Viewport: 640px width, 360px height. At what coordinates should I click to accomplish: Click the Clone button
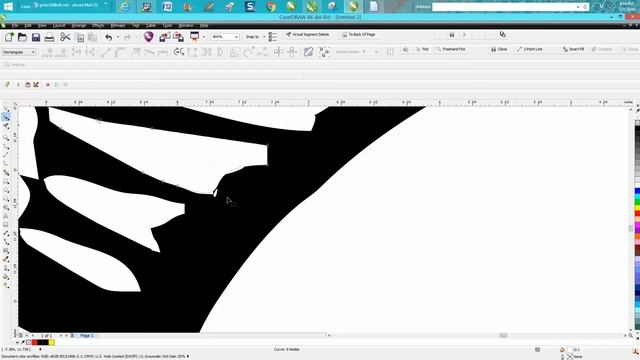click(499, 49)
